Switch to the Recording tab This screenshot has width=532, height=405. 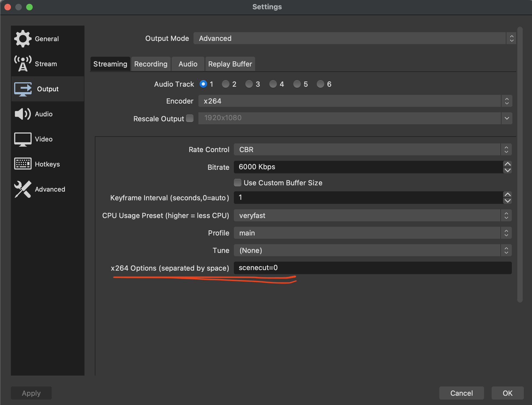(151, 64)
